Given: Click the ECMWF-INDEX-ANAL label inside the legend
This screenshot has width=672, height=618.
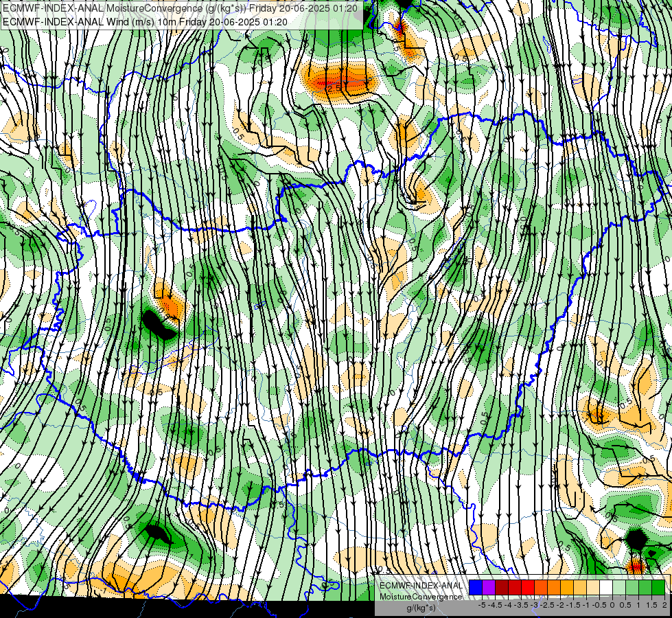Looking at the screenshot, I should (421, 586).
